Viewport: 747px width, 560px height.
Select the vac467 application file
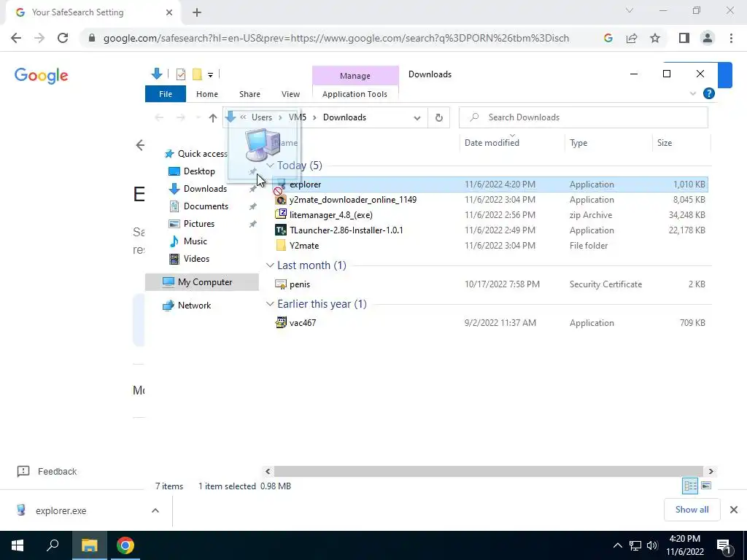coord(491,322)
